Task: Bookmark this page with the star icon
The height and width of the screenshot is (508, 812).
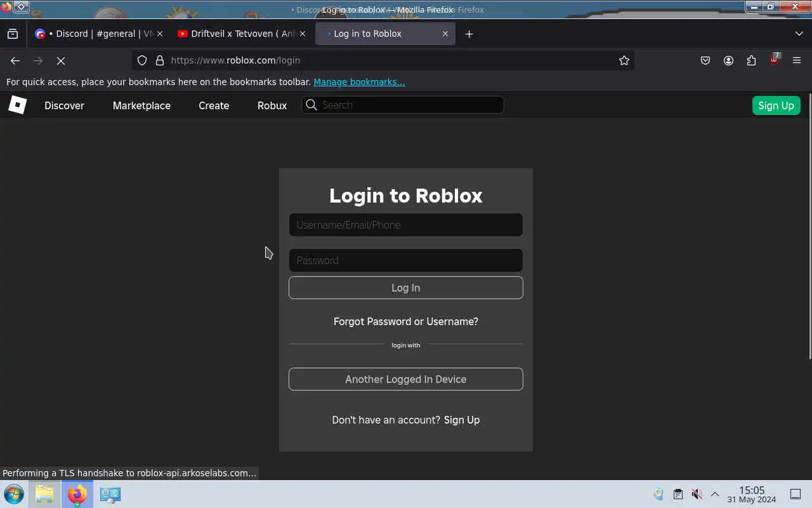Action: click(x=624, y=60)
